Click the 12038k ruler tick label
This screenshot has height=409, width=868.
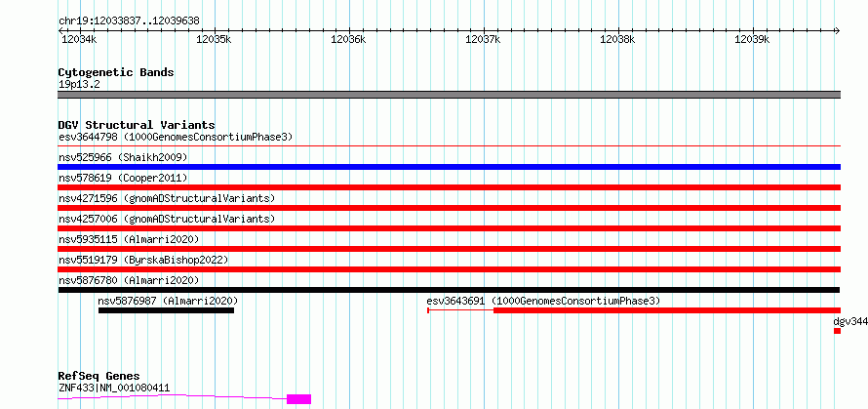[617, 39]
